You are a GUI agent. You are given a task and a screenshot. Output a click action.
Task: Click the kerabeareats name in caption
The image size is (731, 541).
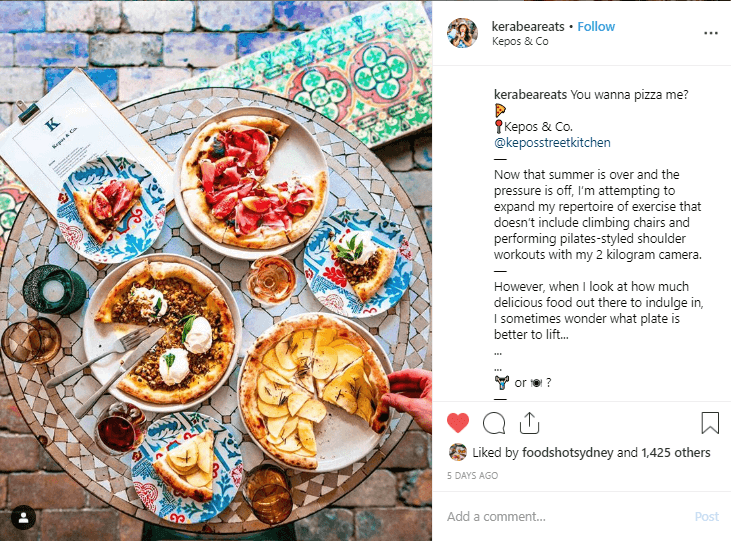(x=530, y=95)
